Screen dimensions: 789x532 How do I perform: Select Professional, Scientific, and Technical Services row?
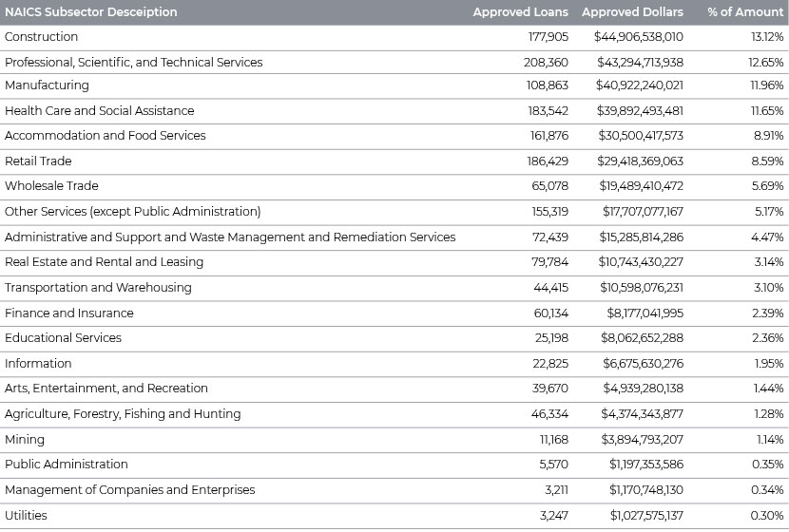tap(394, 63)
